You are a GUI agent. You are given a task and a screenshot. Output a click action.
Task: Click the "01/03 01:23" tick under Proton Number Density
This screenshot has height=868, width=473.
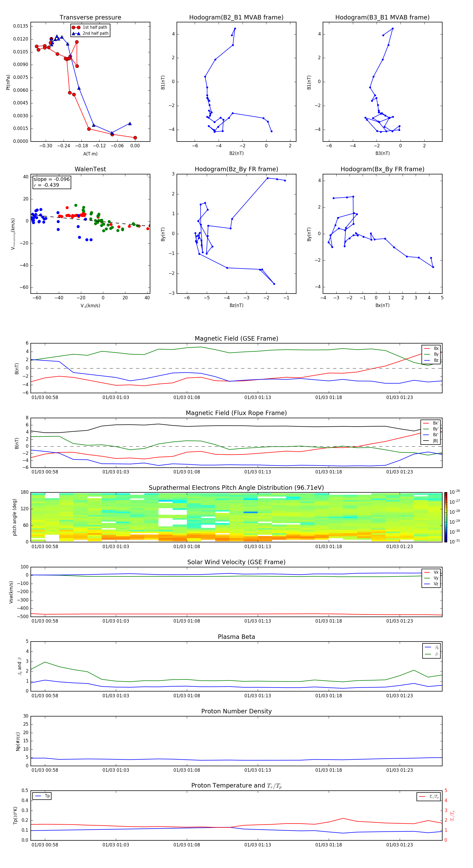click(399, 770)
